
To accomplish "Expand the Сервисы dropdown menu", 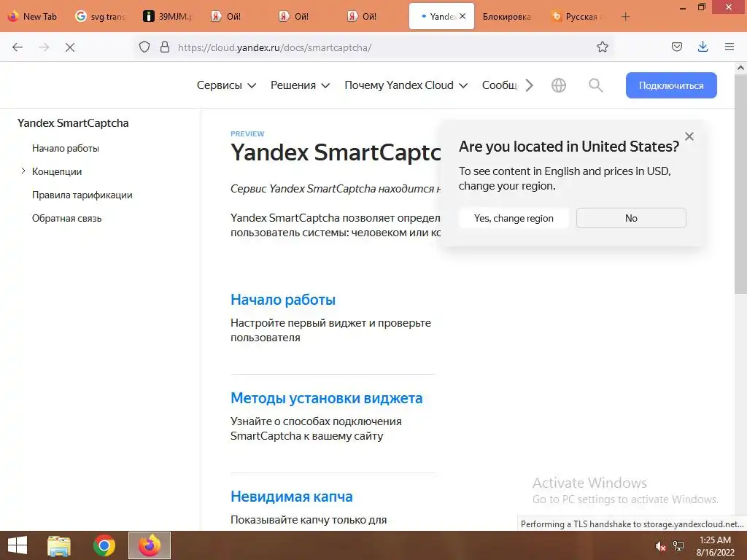I will pyautogui.click(x=226, y=85).
